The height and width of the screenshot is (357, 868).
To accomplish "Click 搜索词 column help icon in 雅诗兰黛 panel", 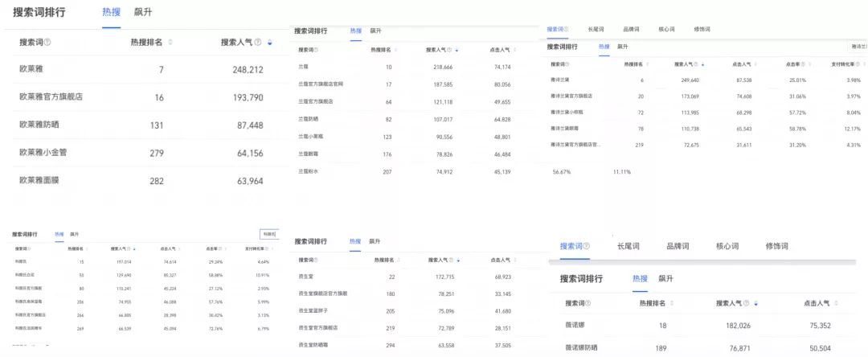I will (565, 64).
